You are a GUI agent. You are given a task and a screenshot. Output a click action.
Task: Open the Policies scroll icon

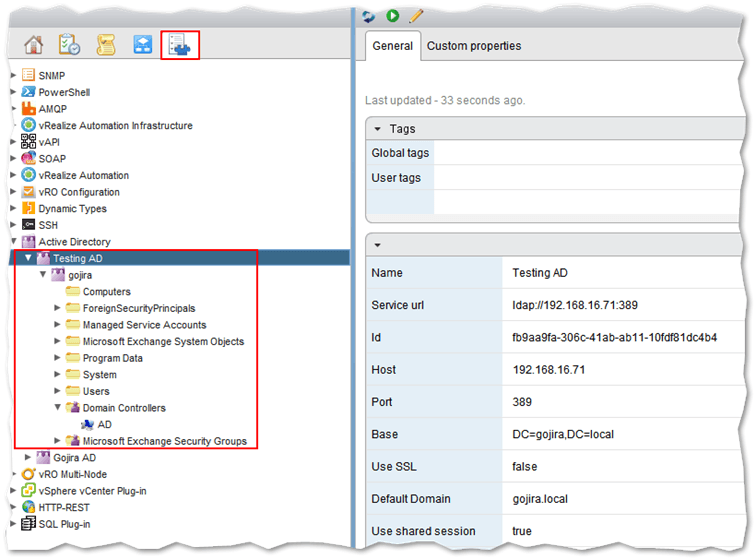(x=106, y=45)
